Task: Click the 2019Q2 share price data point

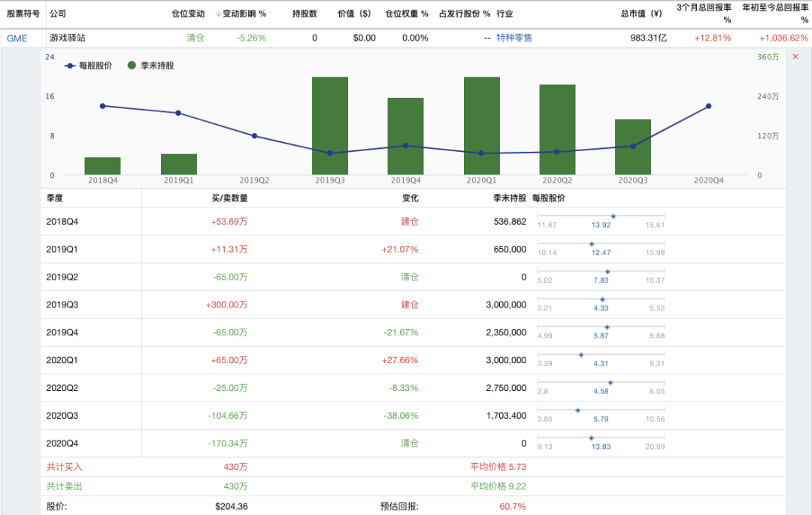Action: click(x=254, y=136)
